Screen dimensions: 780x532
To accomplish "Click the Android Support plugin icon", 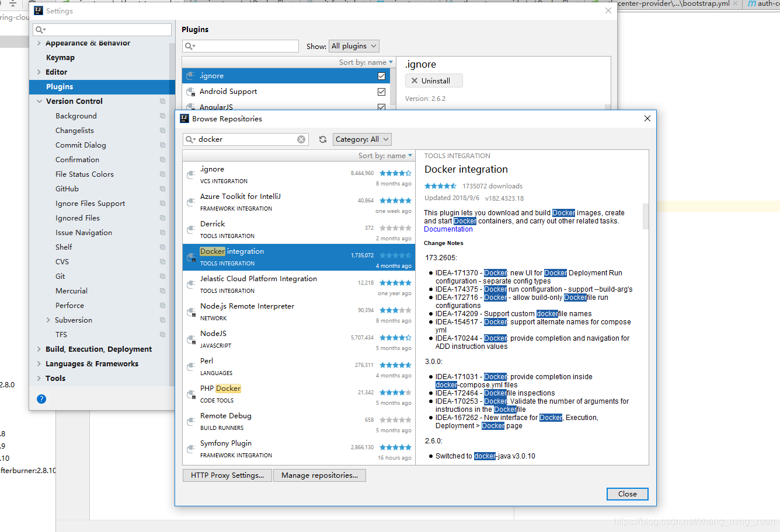I will [191, 92].
